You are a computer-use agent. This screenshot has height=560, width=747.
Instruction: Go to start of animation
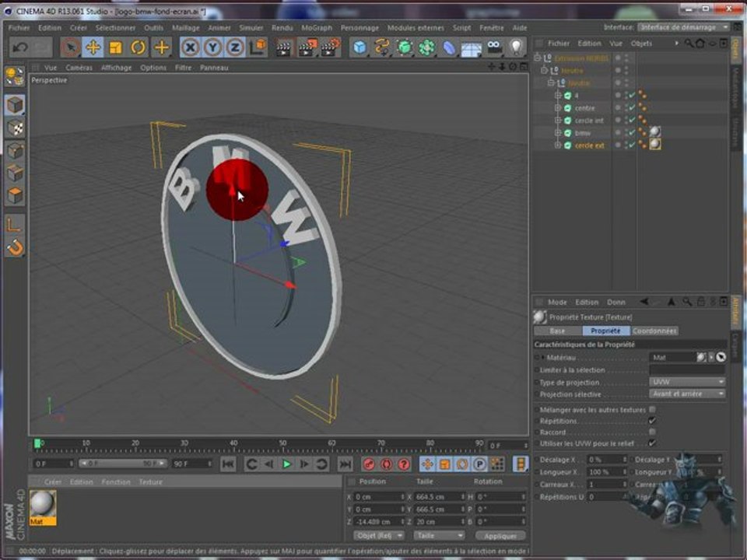click(228, 464)
